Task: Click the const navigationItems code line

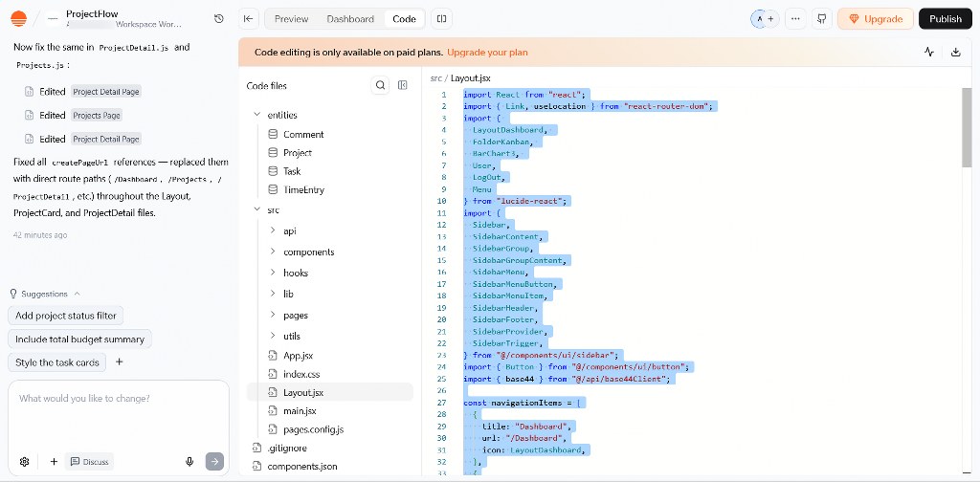Action: (x=522, y=403)
